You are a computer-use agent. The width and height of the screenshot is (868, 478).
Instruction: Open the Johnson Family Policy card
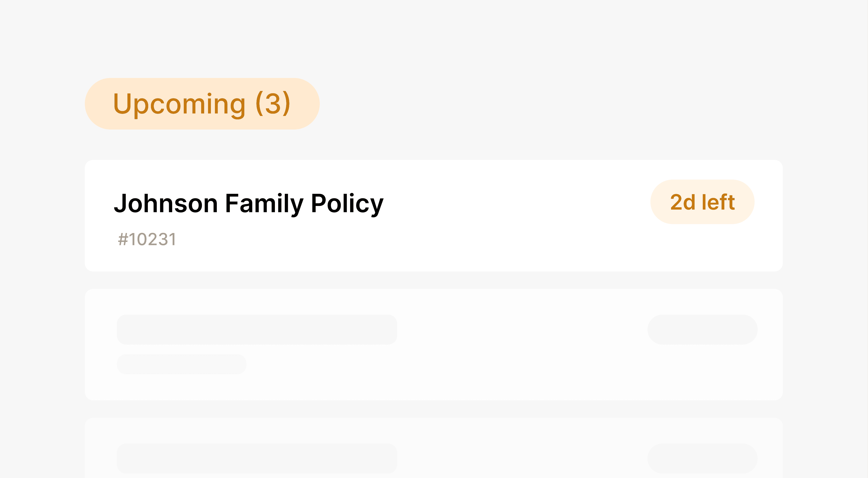(x=434, y=216)
